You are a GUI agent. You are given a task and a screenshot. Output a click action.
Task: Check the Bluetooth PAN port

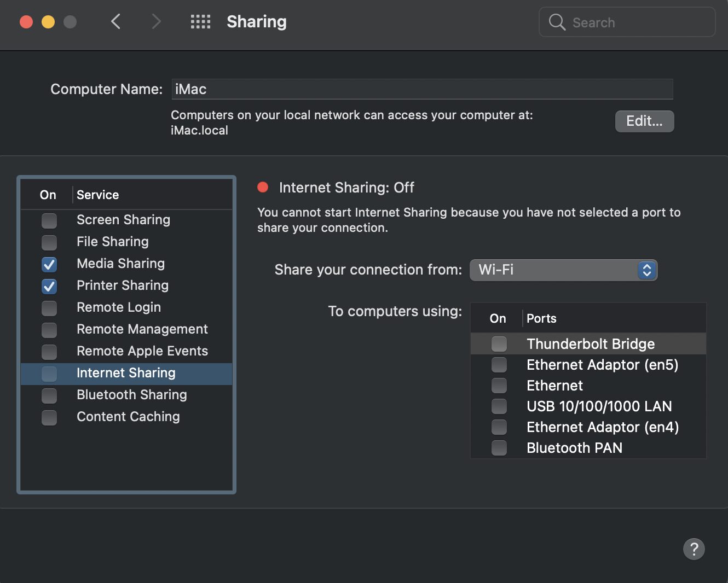(x=499, y=448)
